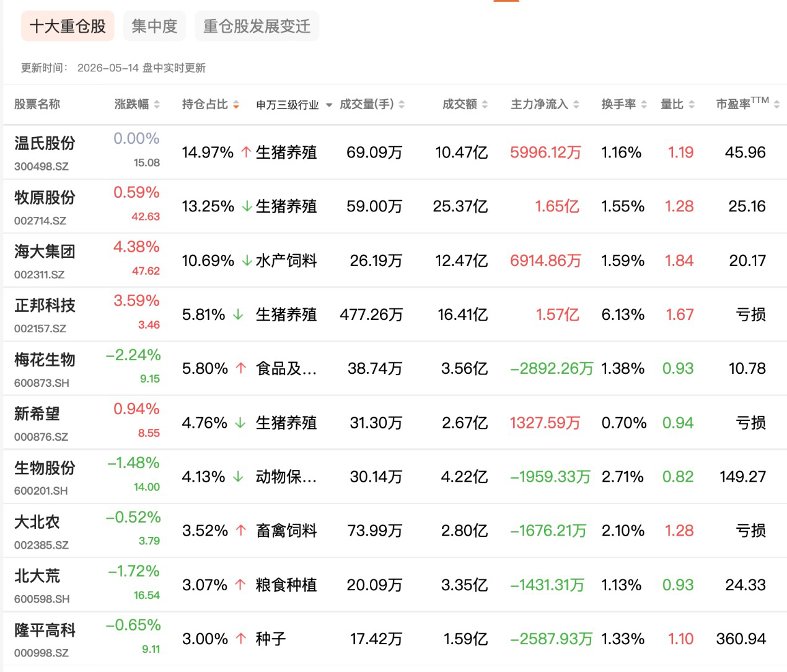Open stock 牧原股份
787x672 pixels.
(45, 198)
